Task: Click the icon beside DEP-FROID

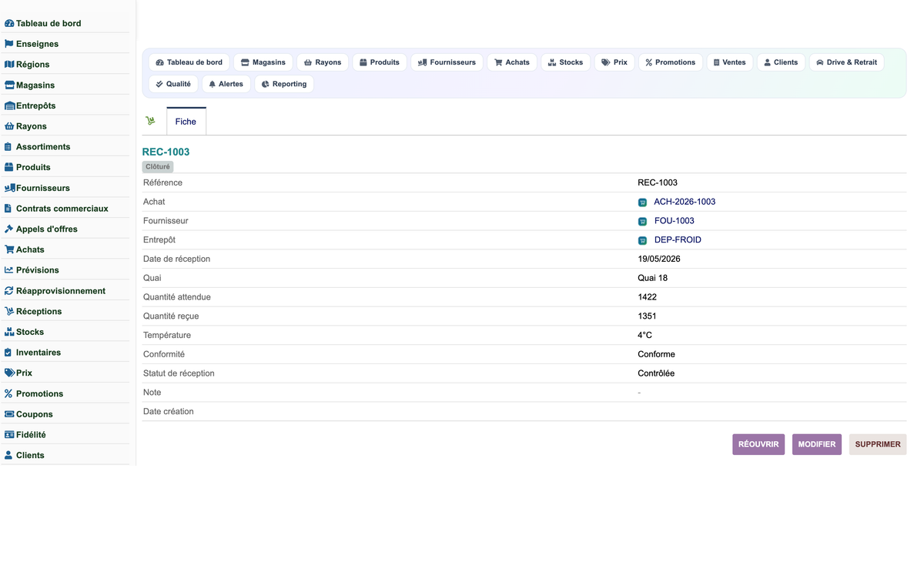Action: point(642,240)
